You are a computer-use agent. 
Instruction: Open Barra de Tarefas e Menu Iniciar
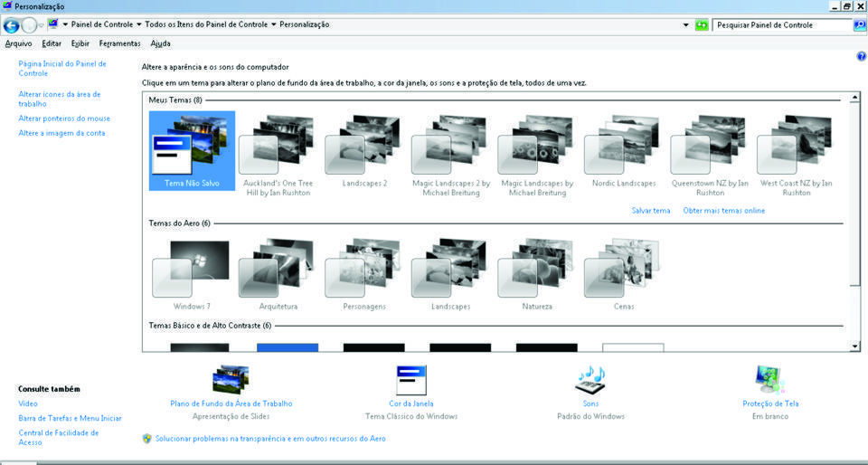(x=70, y=418)
